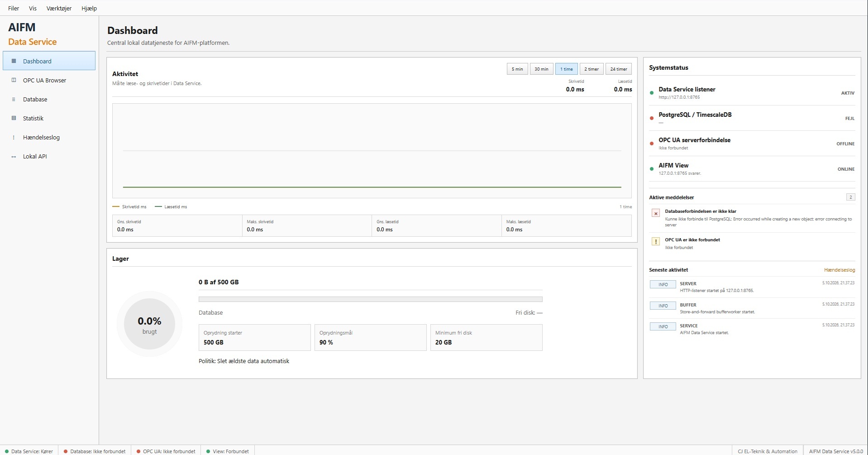This screenshot has height=455, width=868.
Task: Click the Gns. læsetid value cell
Action: coord(437,225)
